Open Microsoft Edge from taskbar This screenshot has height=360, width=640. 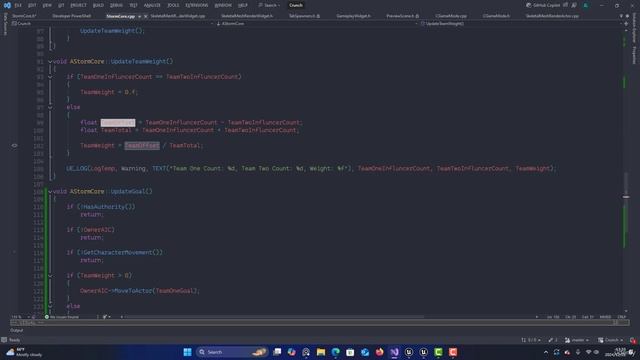(x=336, y=352)
